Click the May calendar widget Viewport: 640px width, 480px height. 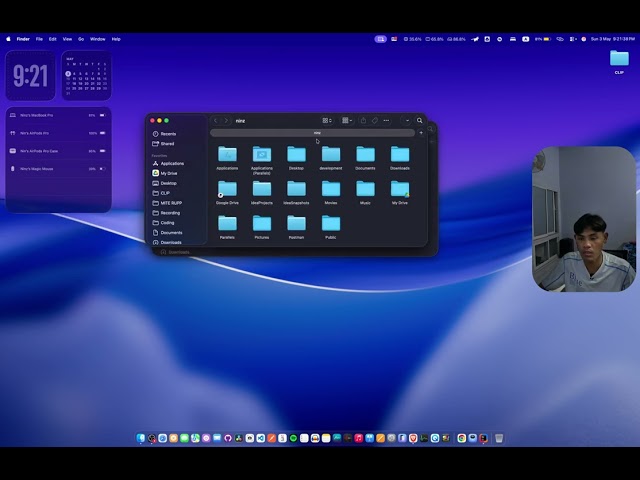click(x=87, y=76)
